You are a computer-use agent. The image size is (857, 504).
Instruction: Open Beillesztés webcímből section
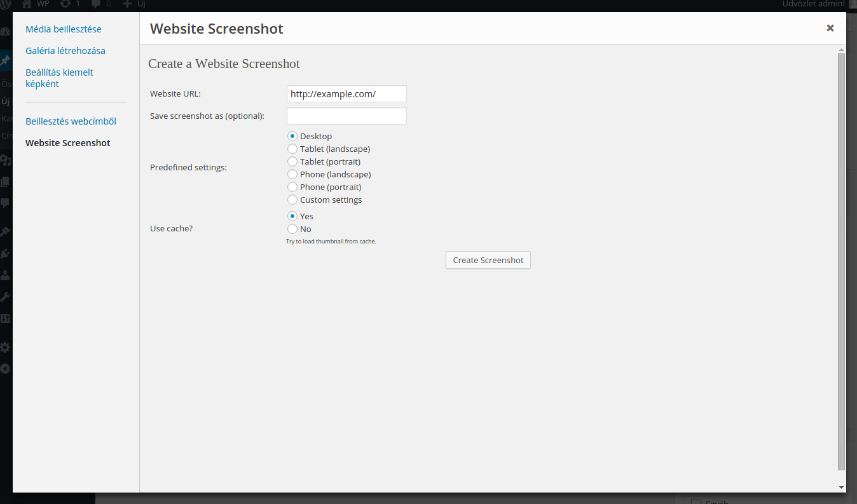point(71,121)
